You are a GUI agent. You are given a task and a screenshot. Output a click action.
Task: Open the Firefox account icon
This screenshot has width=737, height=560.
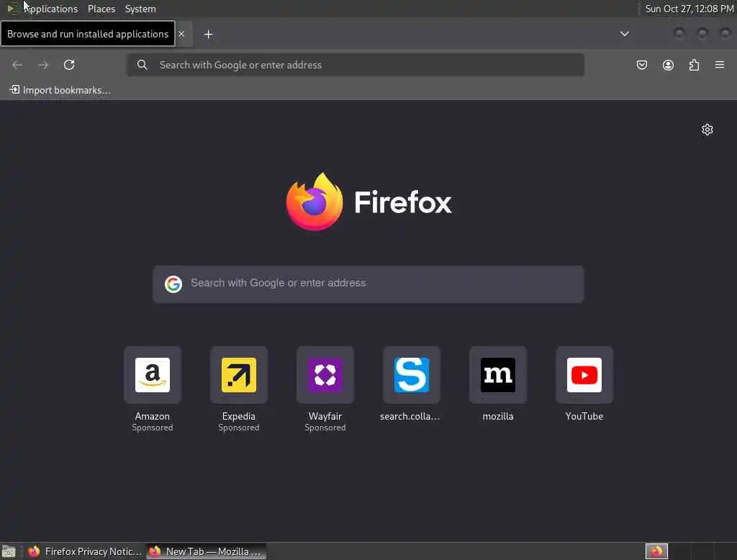coord(668,65)
